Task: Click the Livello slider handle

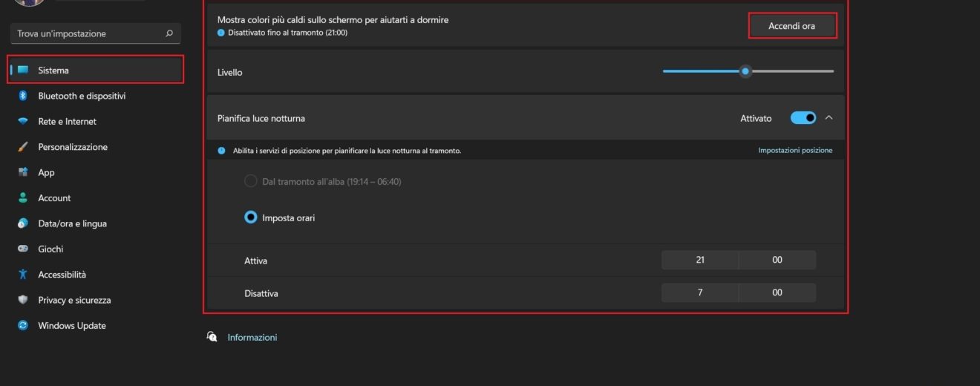Action: (x=745, y=71)
